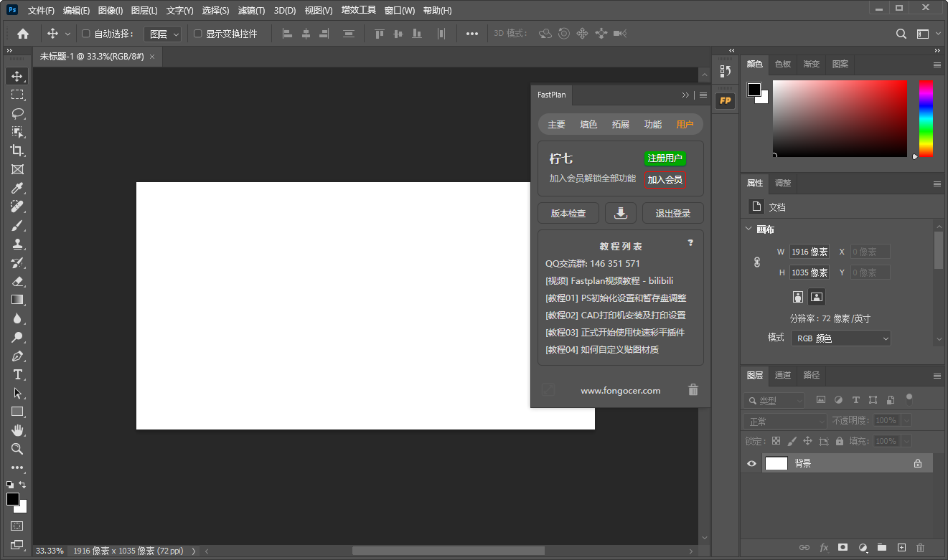Viewport: 948px width, 560px height.
Task: Select the Move tool
Action: point(17,75)
